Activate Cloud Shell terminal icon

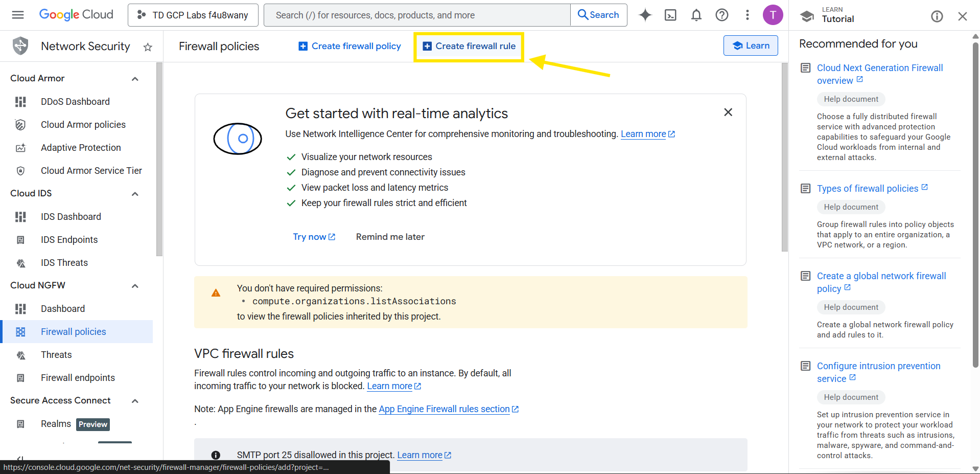[670, 15]
